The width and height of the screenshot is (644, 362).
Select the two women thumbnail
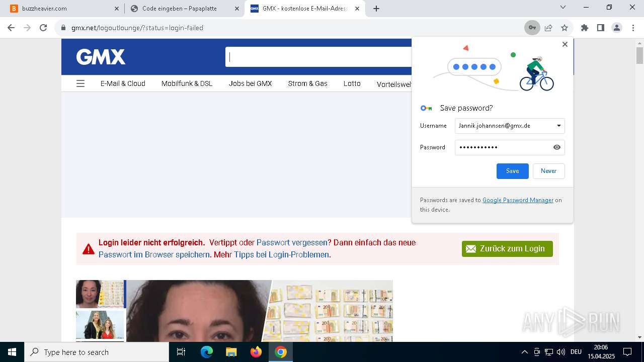coord(100,325)
